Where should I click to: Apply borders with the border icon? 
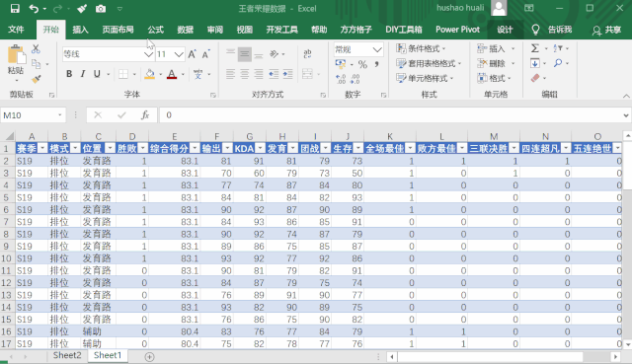(x=123, y=74)
